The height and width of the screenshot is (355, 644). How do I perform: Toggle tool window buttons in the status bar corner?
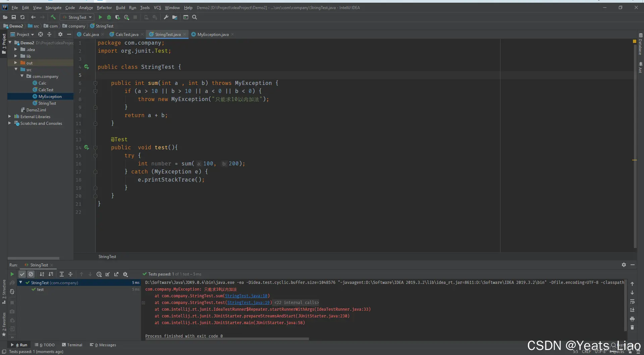(x=4, y=351)
